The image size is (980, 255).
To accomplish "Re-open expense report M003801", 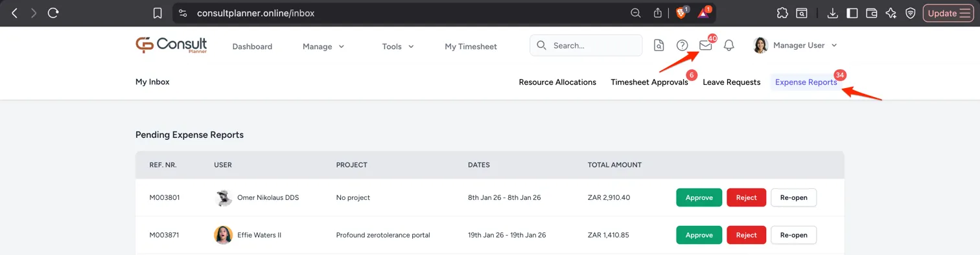I will (x=793, y=197).
